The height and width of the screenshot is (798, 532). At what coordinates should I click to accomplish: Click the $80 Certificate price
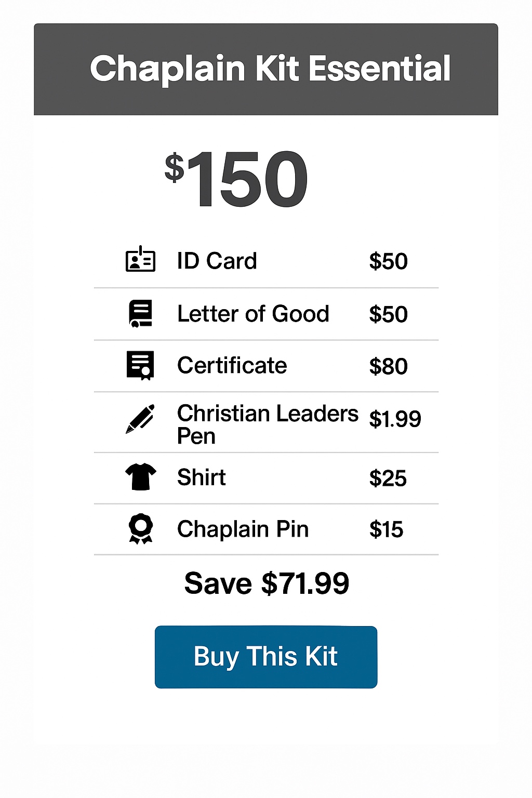coord(388,366)
